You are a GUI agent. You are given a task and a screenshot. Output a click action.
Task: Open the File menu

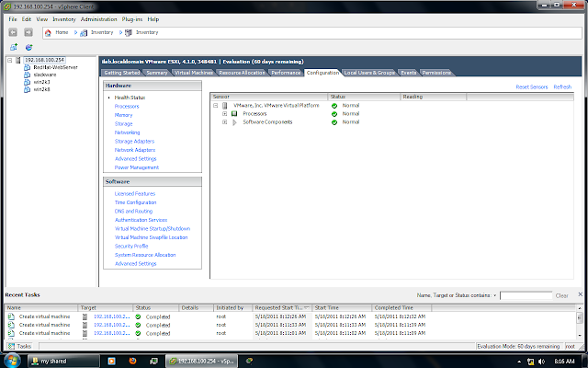pos(13,19)
